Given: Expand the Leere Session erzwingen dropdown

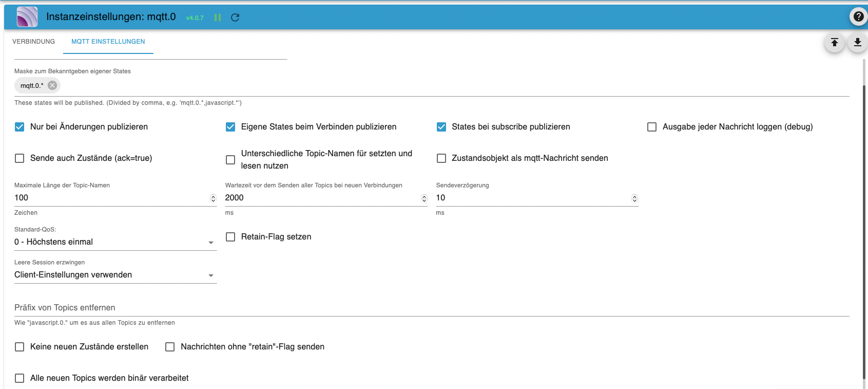Looking at the screenshot, I should tap(115, 275).
